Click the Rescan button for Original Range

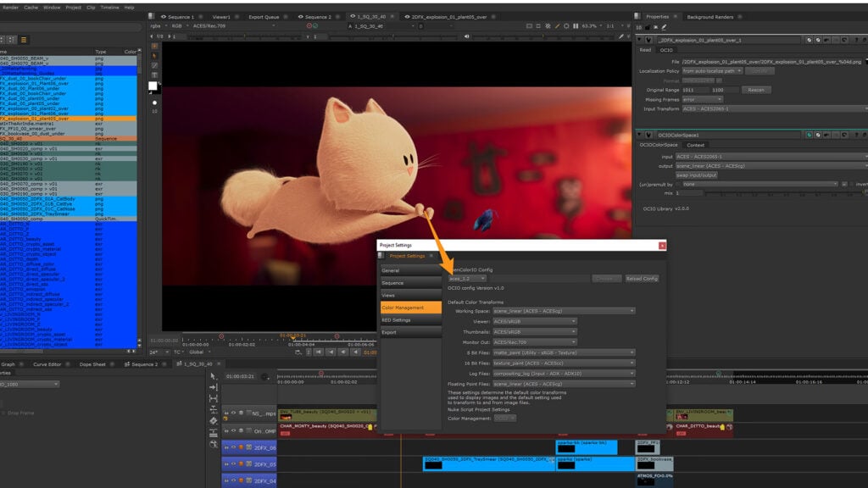(x=756, y=90)
